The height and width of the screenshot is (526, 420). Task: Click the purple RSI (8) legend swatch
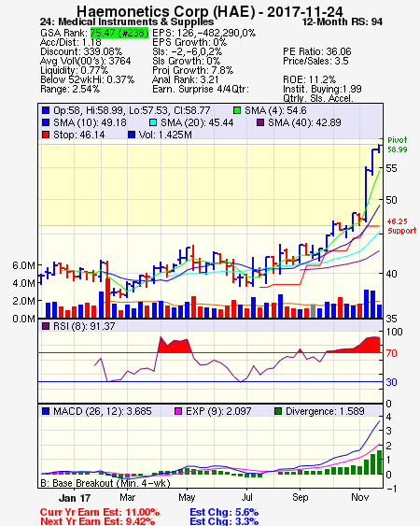tap(46, 326)
